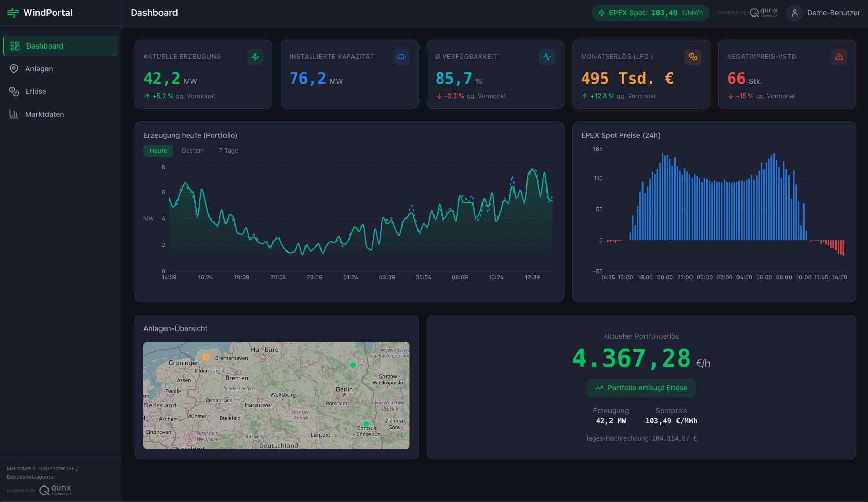The height and width of the screenshot is (502, 868).
Task: Click the warning triangle icon on Negativpreis-Vstd. card
Action: (839, 57)
